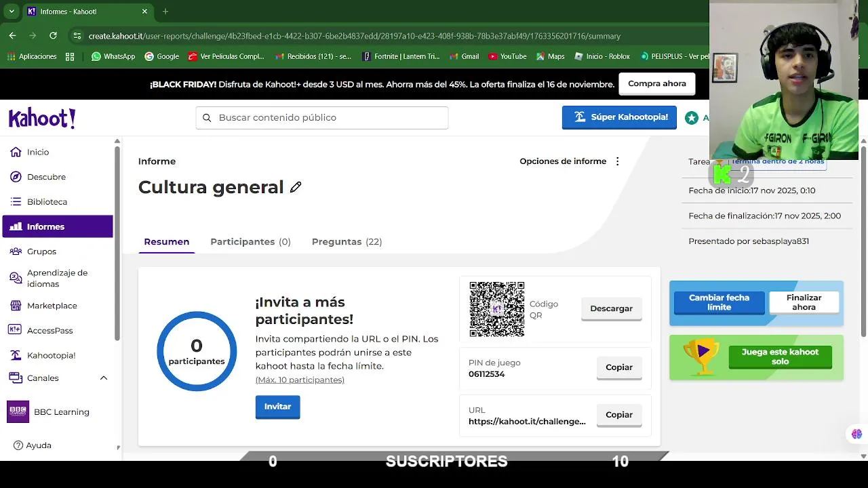Open the Aplicaciones bookmark
The image size is (868, 488).
31,56
